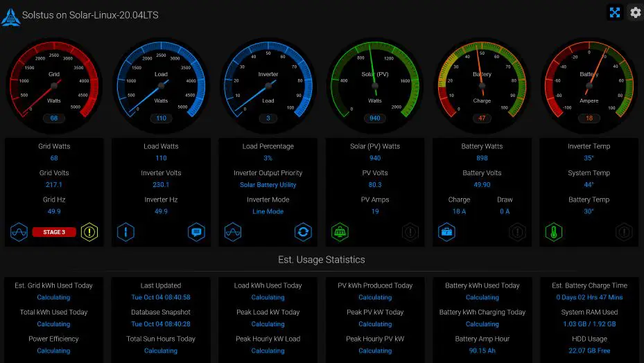Click the dimmed alert icon in Solar panel
The image size is (644, 363).
coord(410,232)
